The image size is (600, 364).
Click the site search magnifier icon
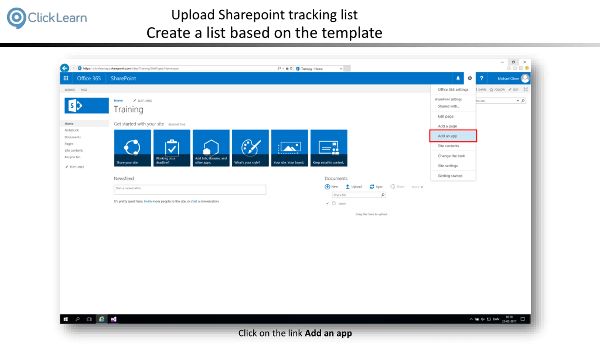pyautogui.click(x=523, y=101)
